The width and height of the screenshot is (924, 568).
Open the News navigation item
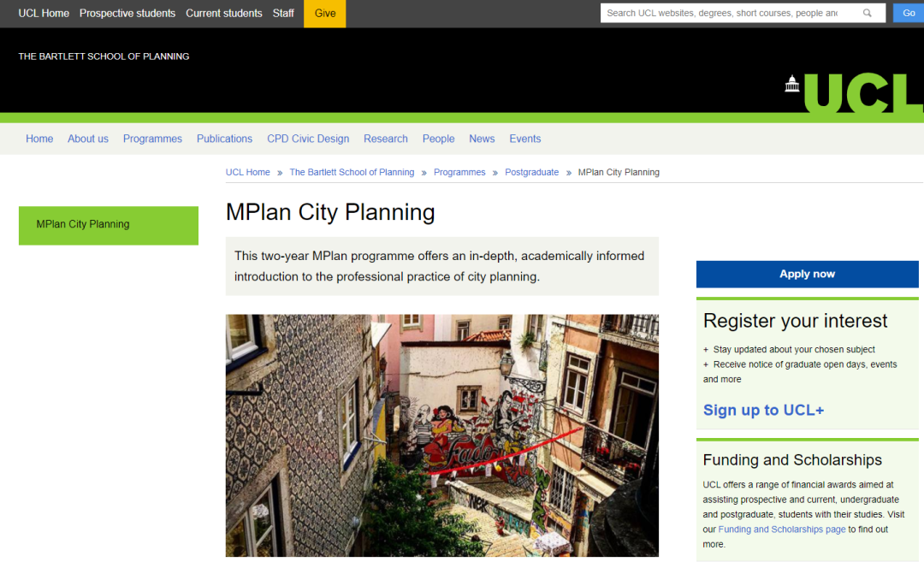pyautogui.click(x=482, y=139)
